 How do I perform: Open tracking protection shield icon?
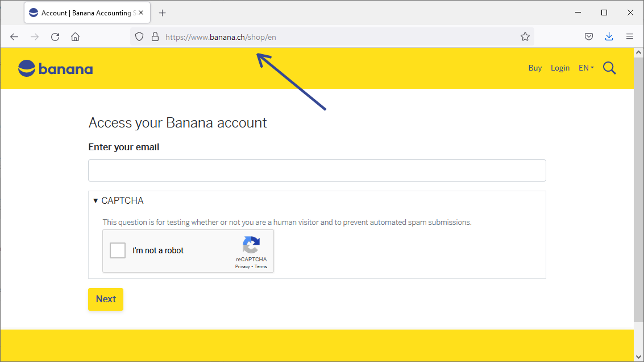pos(139,36)
